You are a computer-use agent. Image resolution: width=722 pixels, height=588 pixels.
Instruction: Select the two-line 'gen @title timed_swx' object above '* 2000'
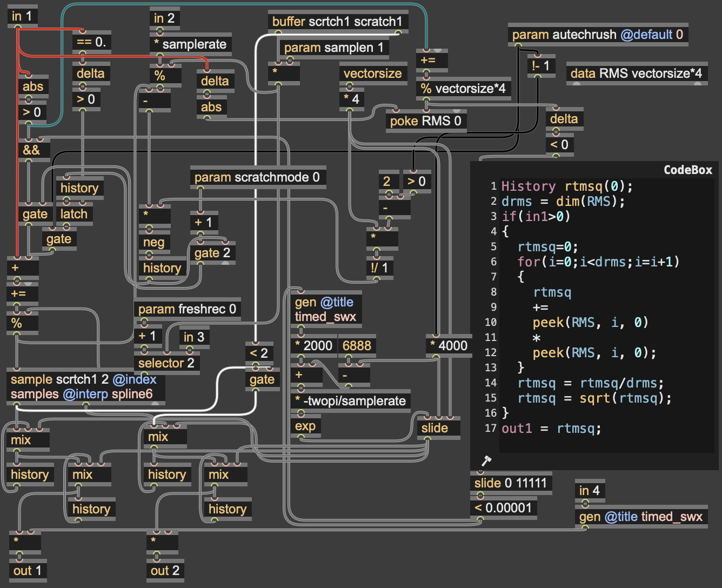click(325, 310)
